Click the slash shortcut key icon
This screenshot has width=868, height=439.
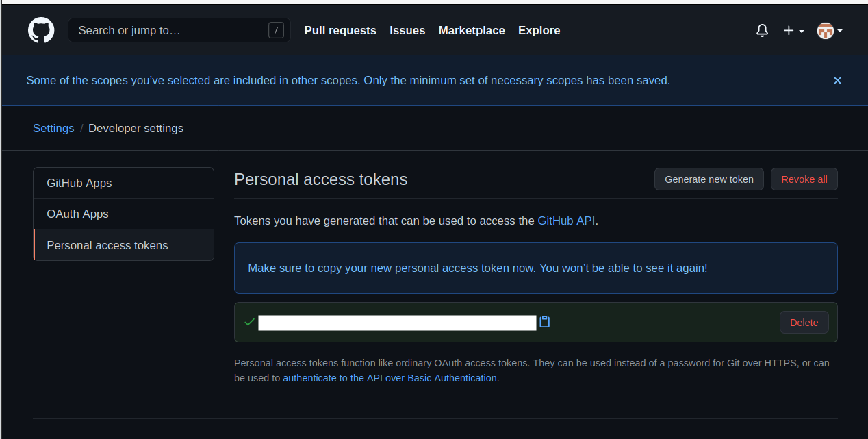[x=276, y=30]
